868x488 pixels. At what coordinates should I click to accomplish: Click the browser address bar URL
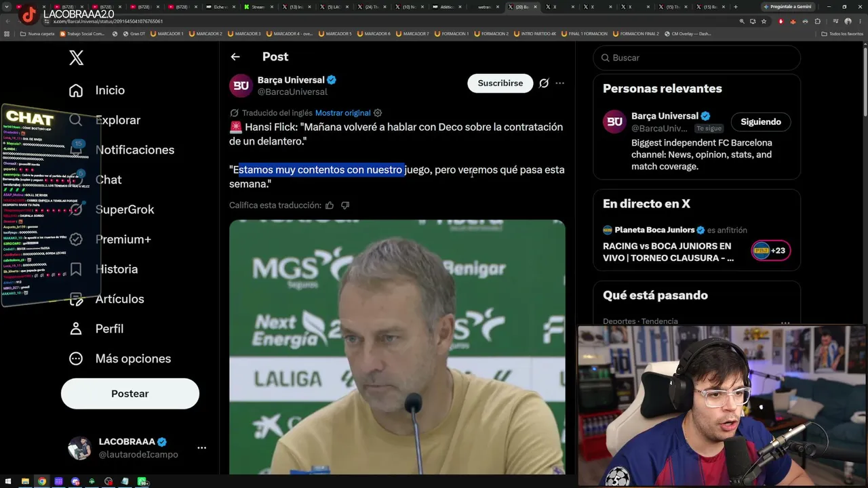pos(108,21)
